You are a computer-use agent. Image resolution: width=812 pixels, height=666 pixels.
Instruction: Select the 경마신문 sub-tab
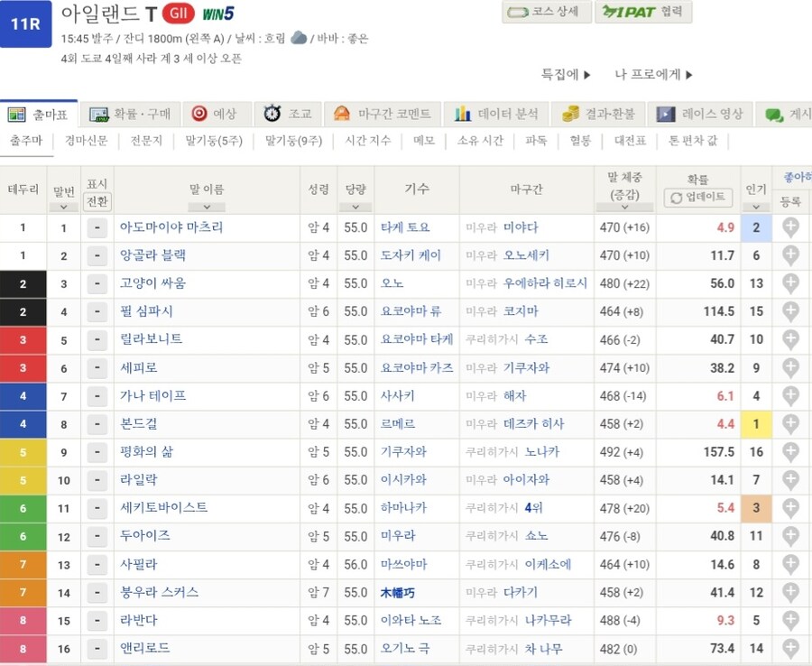(x=87, y=141)
